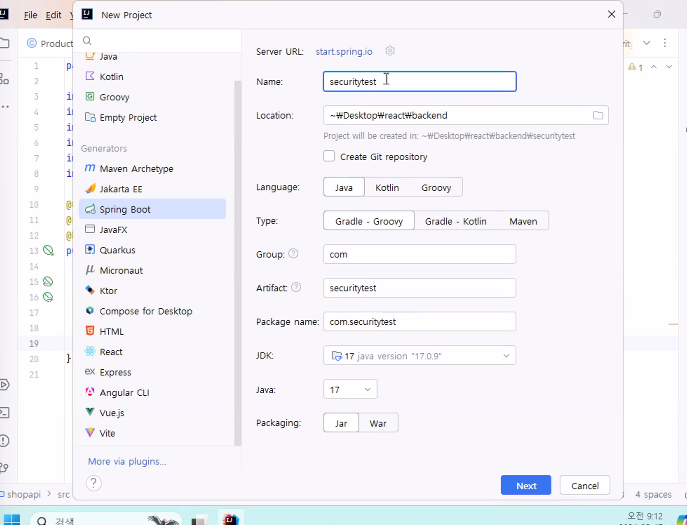Enable Create Git repository checkbox

click(329, 156)
